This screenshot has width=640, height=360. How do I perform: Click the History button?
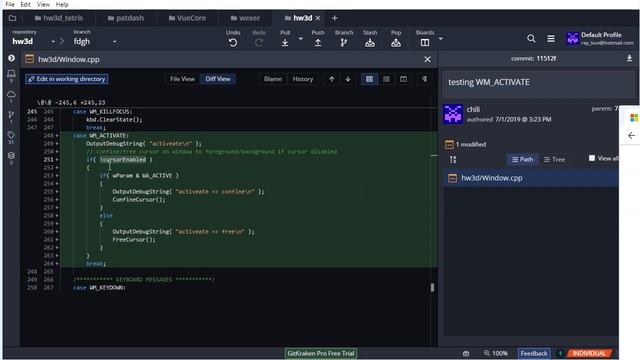pos(302,79)
